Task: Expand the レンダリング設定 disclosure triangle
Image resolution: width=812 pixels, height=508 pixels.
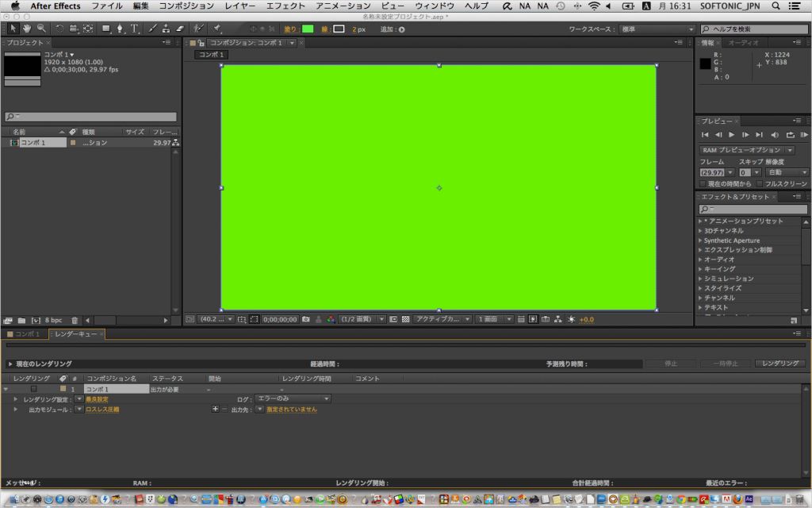Action: point(15,398)
